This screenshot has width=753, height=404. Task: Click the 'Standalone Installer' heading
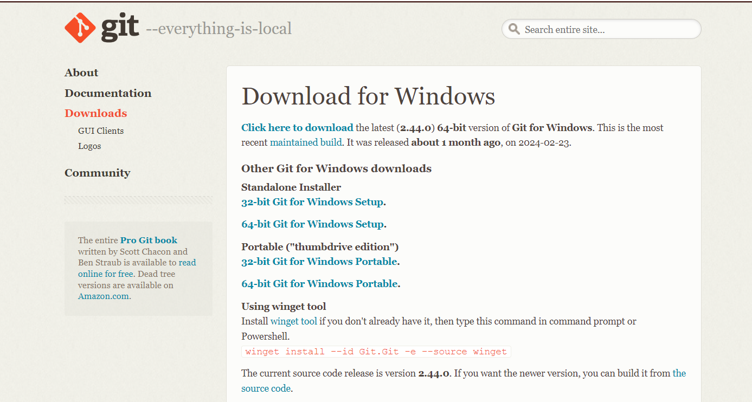[x=291, y=187]
